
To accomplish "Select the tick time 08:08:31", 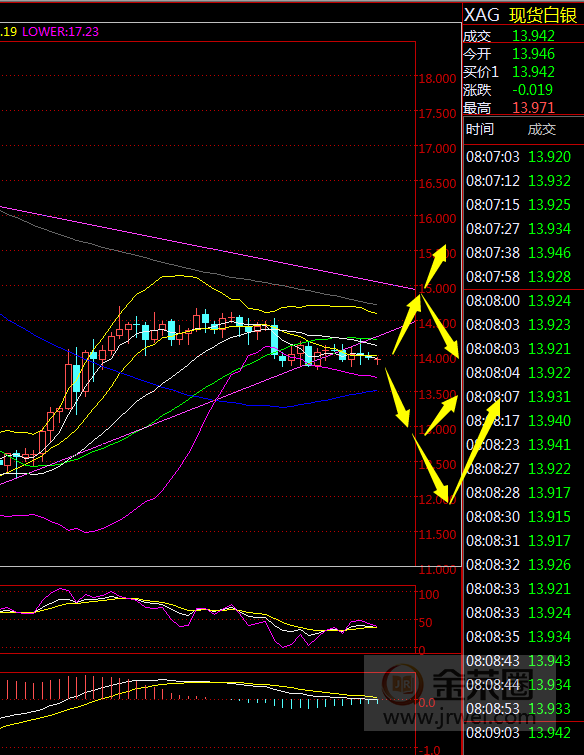I will click(x=493, y=541).
